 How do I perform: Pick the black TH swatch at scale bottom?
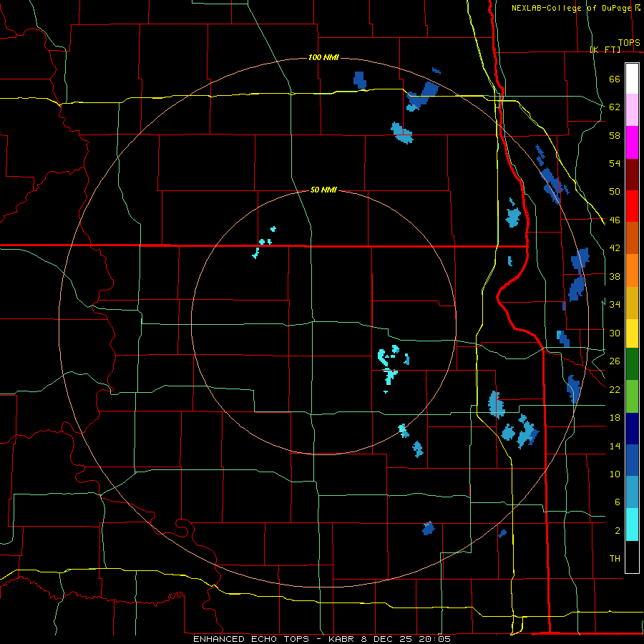click(x=632, y=557)
